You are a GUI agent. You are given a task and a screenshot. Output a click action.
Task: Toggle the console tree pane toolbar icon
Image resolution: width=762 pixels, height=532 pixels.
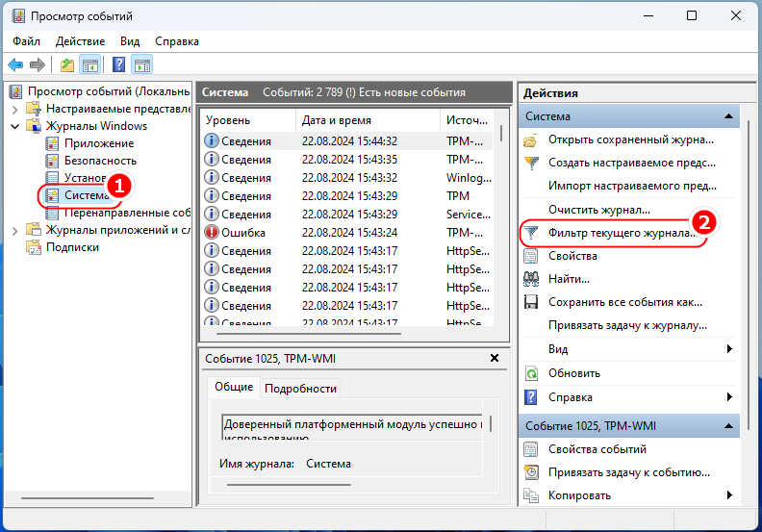(90, 64)
